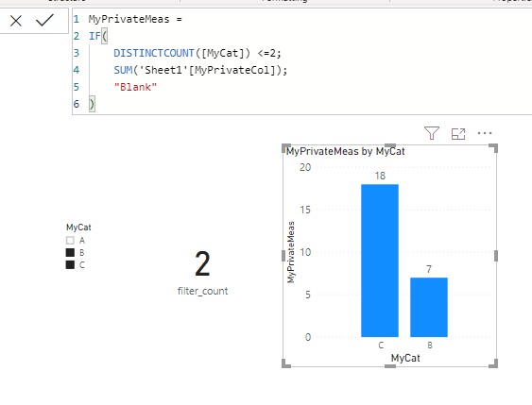Select the blue bar for category B
Viewport: 532px width, 405px height.
[429, 307]
